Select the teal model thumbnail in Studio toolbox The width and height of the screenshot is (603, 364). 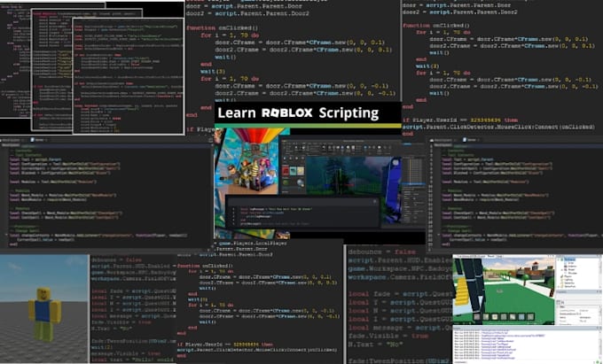pyautogui.click(x=293, y=171)
